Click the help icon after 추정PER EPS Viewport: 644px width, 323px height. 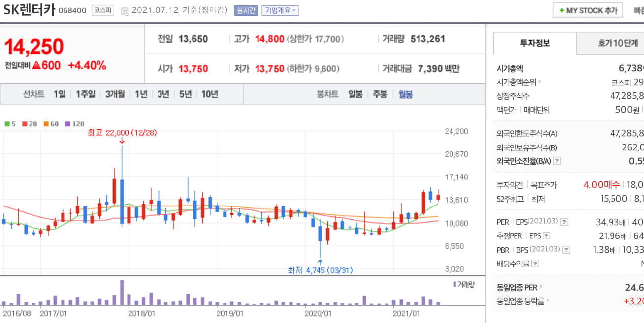[547, 236]
